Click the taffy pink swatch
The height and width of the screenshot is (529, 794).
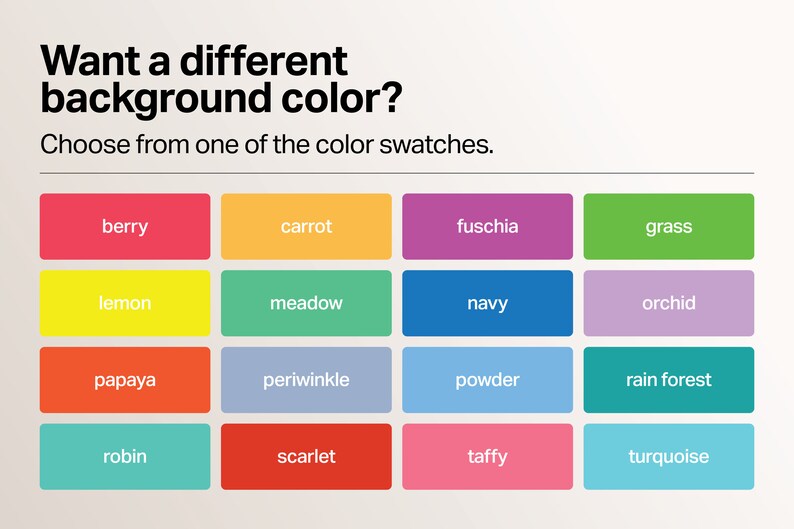487,457
